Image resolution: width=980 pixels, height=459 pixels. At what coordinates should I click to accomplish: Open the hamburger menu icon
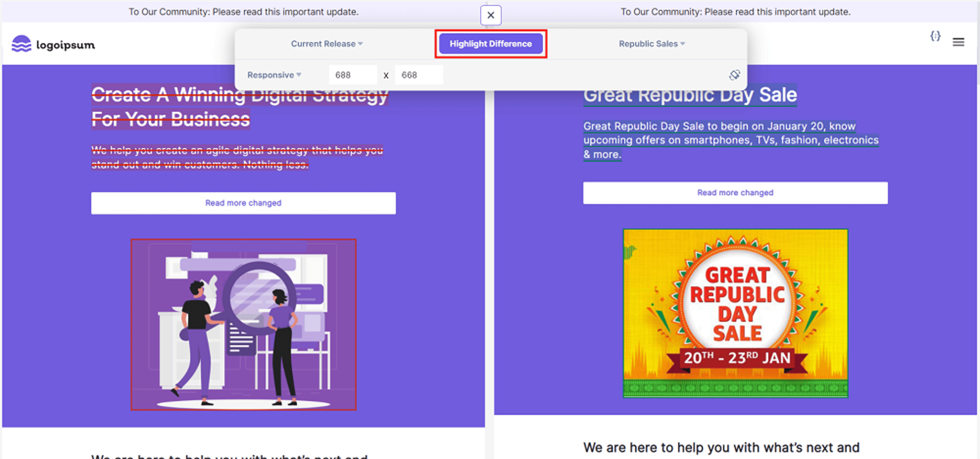958,42
